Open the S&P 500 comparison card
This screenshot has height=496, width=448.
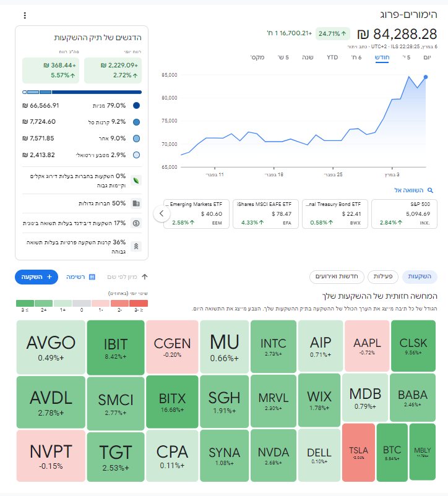pyautogui.click(x=405, y=213)
